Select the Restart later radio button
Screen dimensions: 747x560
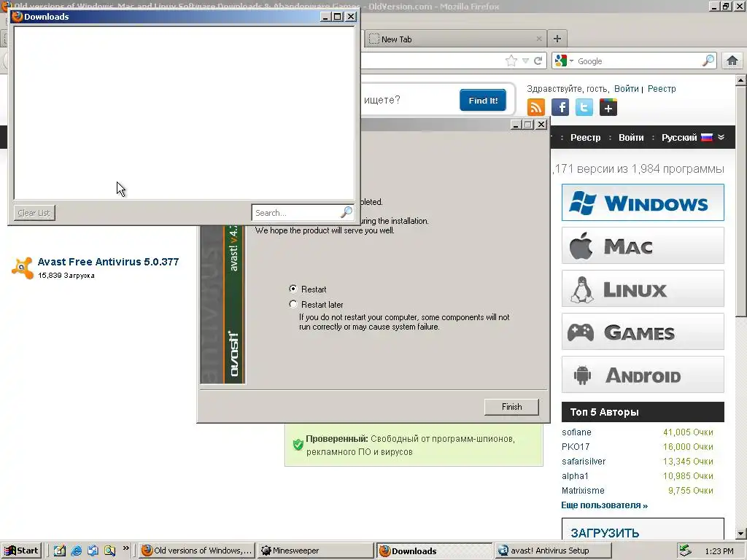click(293, 304)
